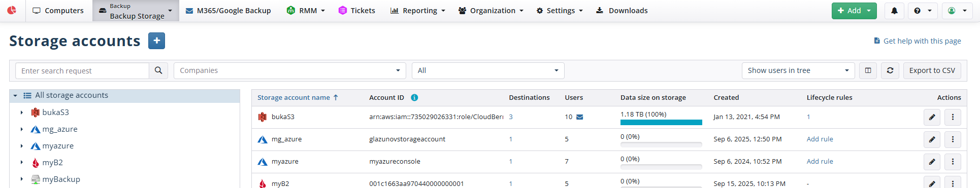Add a new storage account with plus
This screenshot has width=980, height=188.
click(x=156, y=41)
